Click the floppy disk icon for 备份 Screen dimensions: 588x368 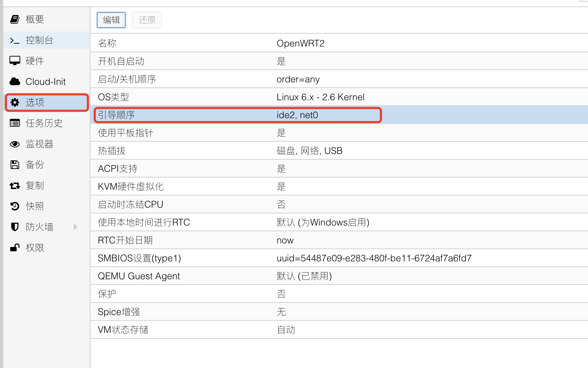tap(15, 165)
